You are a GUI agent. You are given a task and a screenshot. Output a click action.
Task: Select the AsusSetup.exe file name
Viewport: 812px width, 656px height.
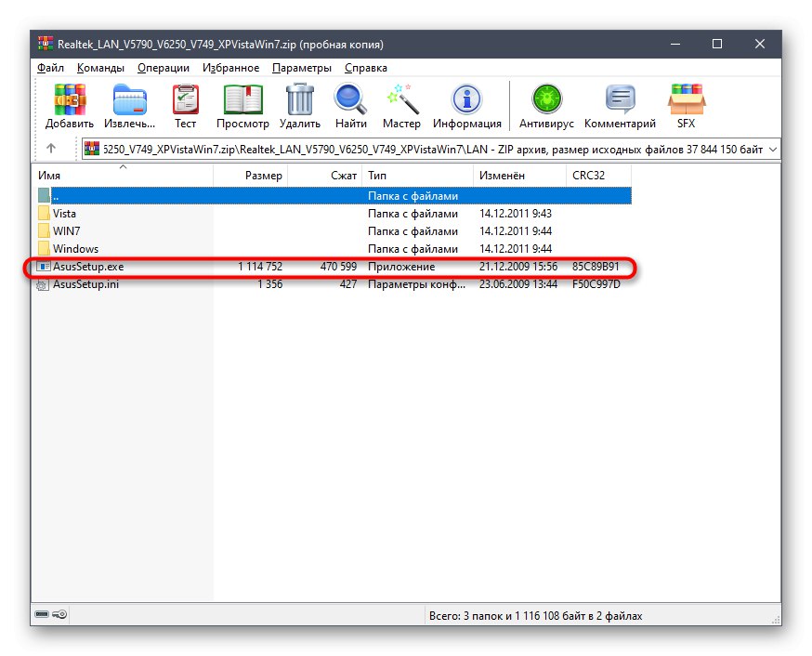88,266
